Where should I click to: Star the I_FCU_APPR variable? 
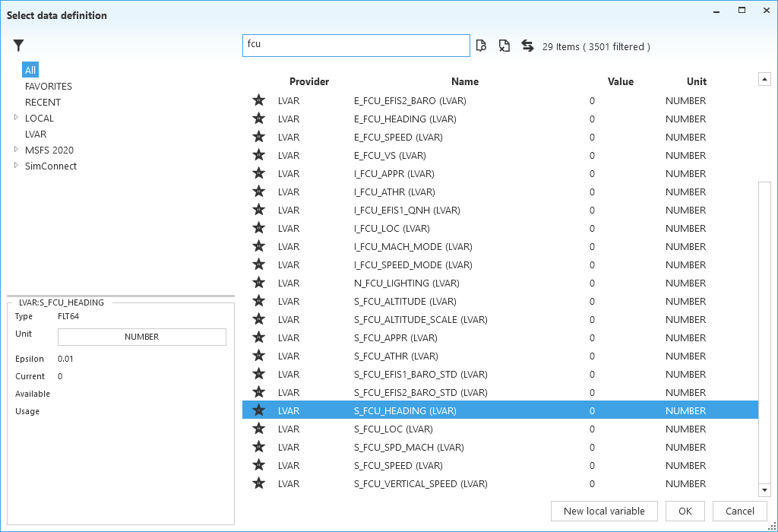coord(259,173)
